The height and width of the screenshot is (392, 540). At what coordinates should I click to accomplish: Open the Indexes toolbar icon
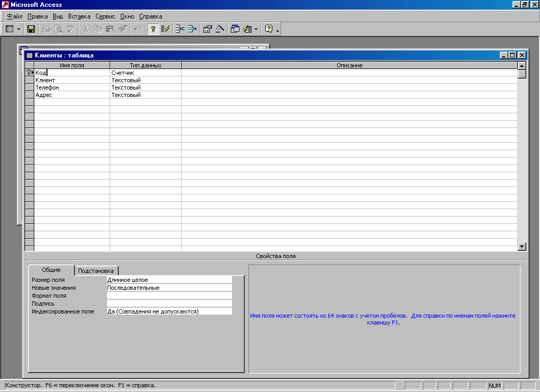pyautogui.click(x=165, y=29)
